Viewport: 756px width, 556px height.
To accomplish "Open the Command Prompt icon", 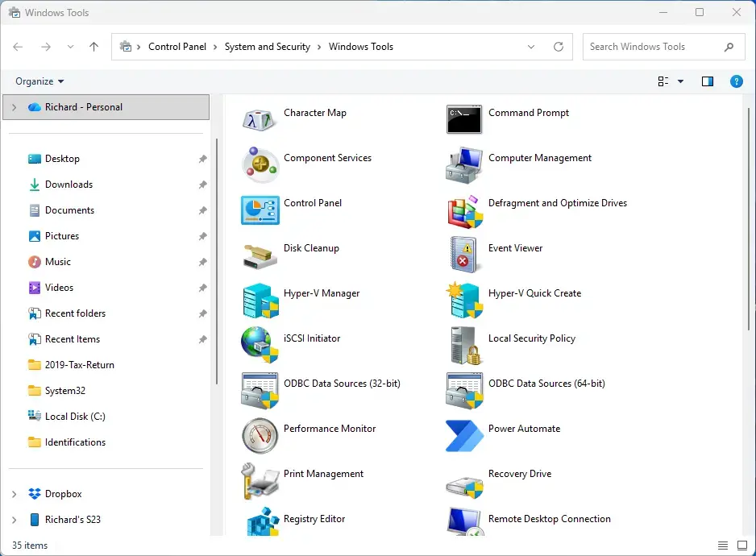I will (463, 119).
